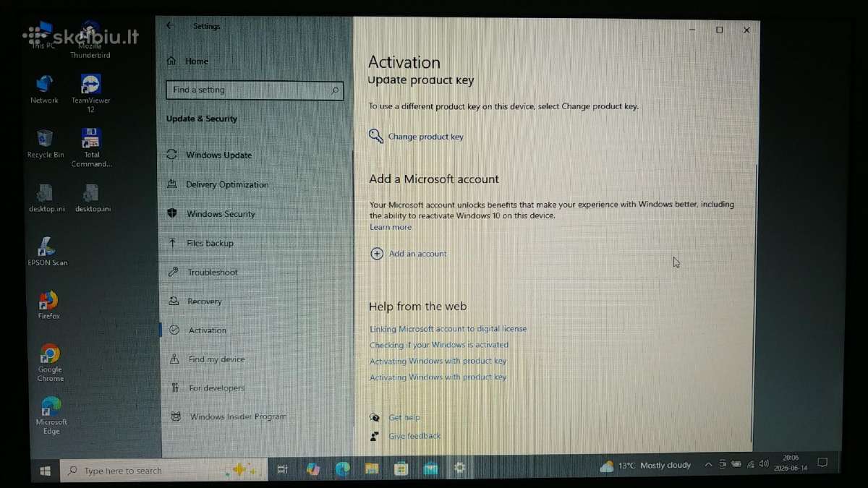Open the Windows Start menu
The image size is (868, 488).
click(45, 471)
